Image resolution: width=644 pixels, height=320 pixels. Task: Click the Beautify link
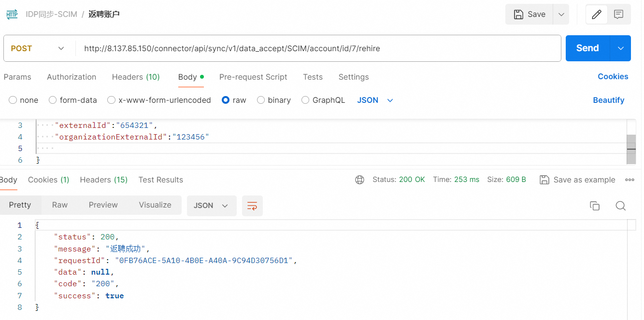(x=609, y=100)
